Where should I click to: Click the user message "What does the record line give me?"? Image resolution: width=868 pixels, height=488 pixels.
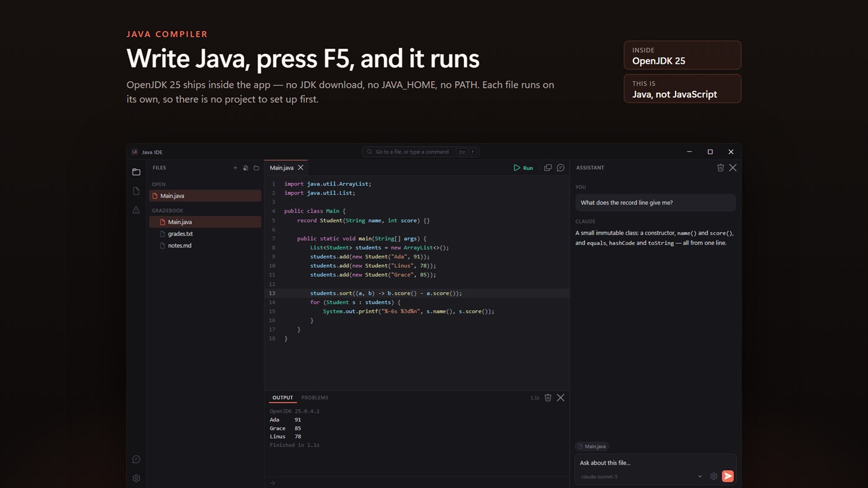click(x=655, y=203)
